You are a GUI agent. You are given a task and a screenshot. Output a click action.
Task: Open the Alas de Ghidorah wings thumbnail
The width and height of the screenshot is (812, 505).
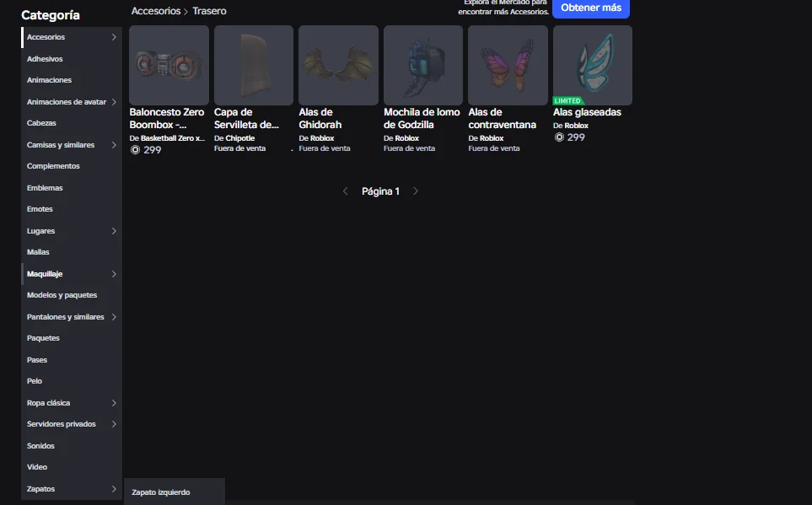338,65
